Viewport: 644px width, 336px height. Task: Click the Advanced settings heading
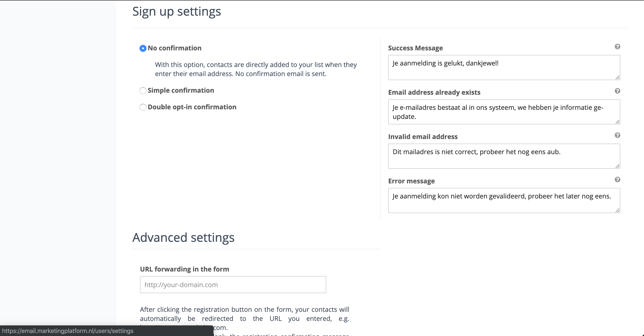coord(183,238)
